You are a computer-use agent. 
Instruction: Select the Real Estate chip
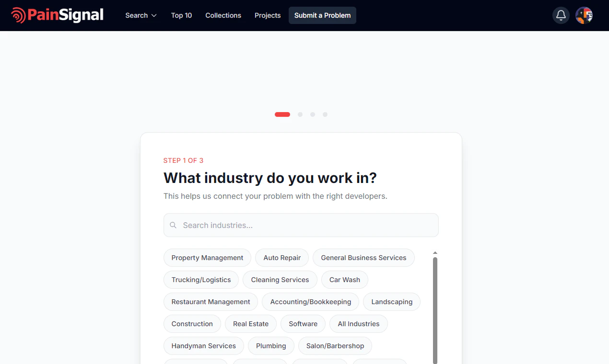point(251,324)
